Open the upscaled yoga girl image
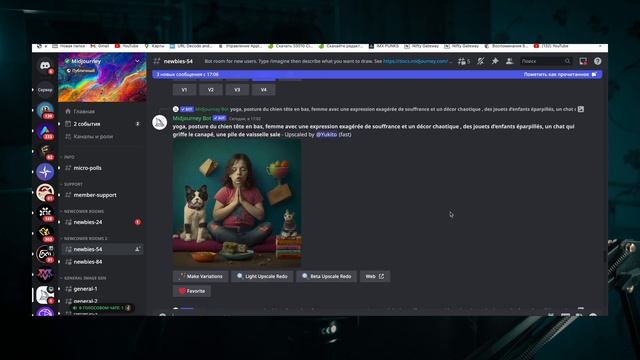Viewport: 640px width, 360px height. (x=237, y=204)
